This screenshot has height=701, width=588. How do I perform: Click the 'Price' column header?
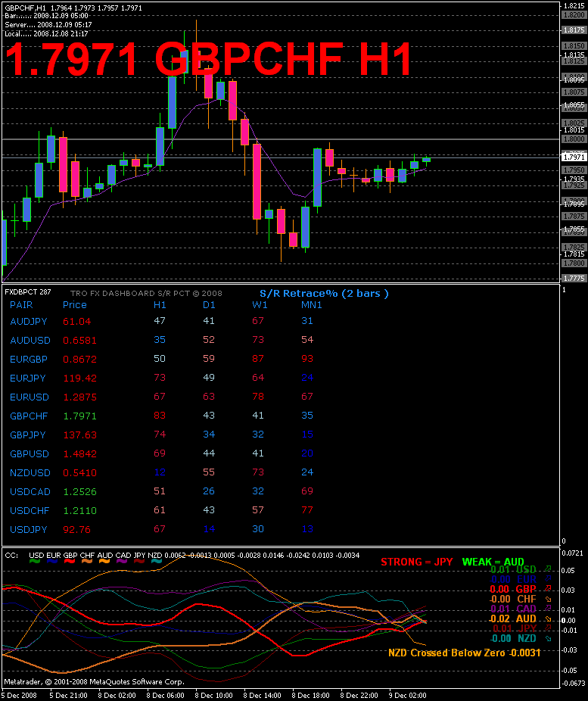click(75, 305)
